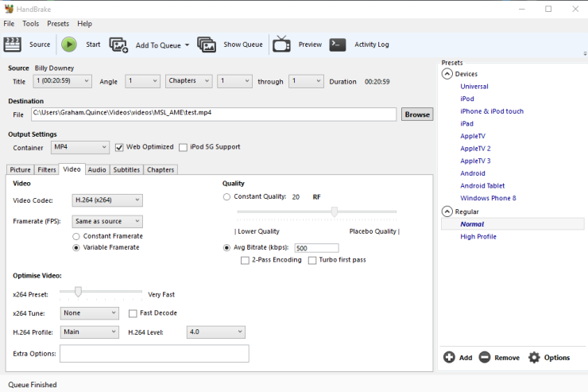Open the Video Codec dropdown

pyautogui.click(x=107, y=200)
